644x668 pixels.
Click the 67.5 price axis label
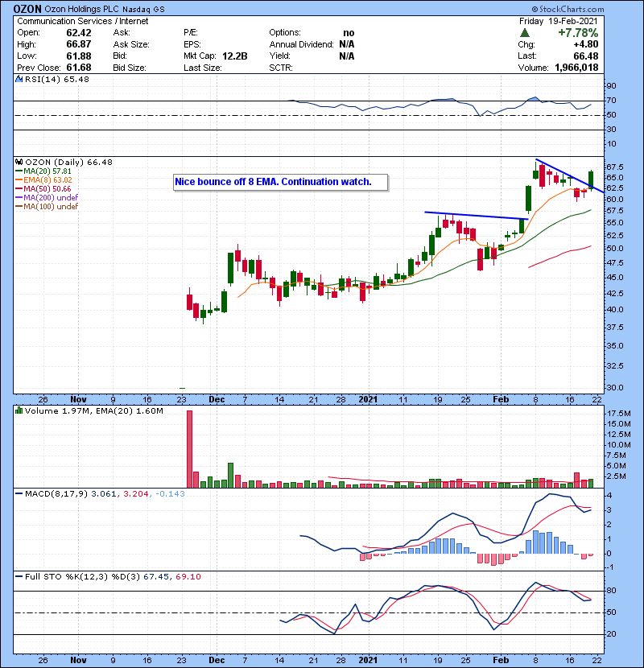pos(616,167)
